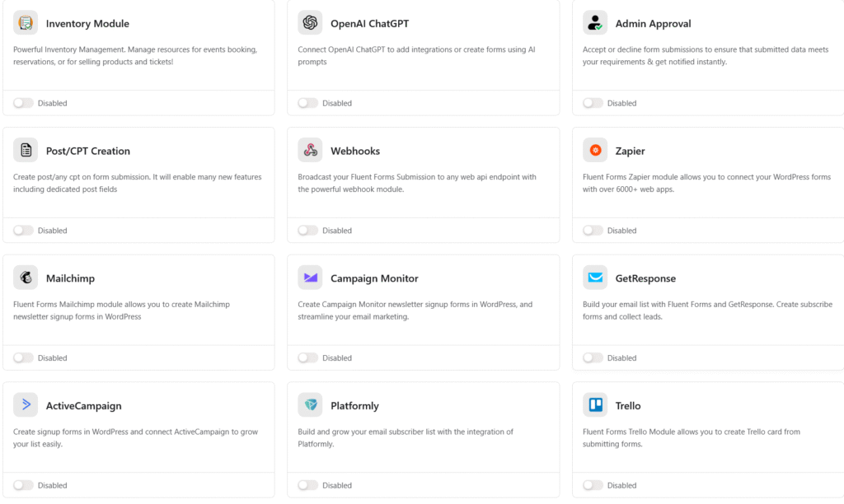844x504 pixels.
Task: Click the Trello heading text
Action: point(627,406)
